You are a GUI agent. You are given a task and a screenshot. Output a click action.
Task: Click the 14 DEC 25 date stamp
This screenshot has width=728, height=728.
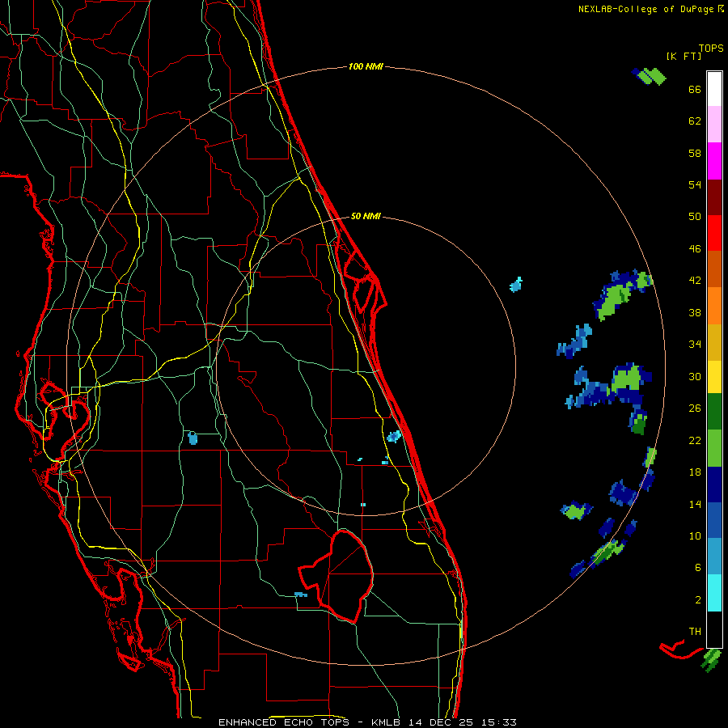tap(443, 722)
